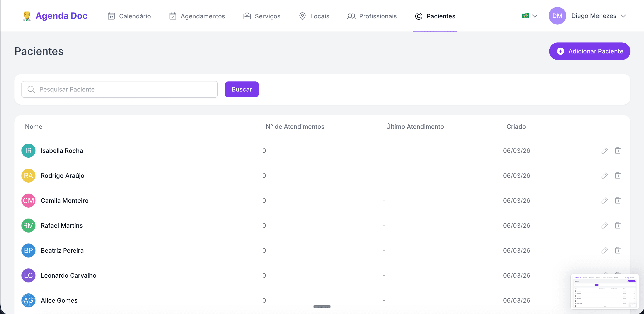Click trash icon for Rafael Martins
Screen dimensions: 644x314
point(617,226)
